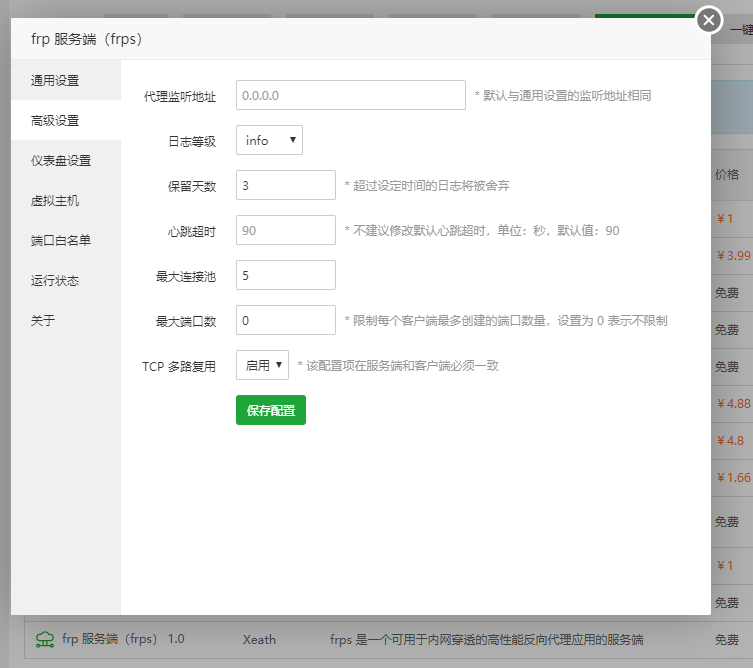The width and height of the screenshot is (753, 668).
Task: Click the frp 服务端 (frps) row name behind dialog
Action: coord(109,639)
